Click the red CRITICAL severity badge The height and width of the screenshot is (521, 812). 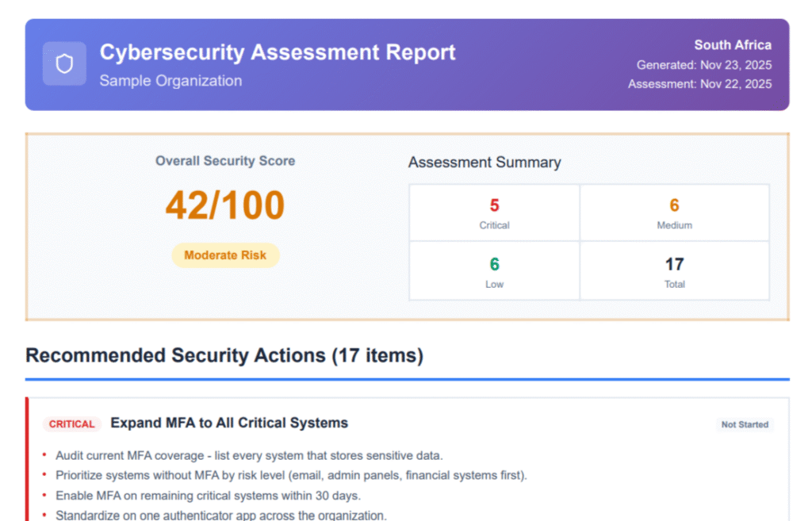(x=72, y=424)
